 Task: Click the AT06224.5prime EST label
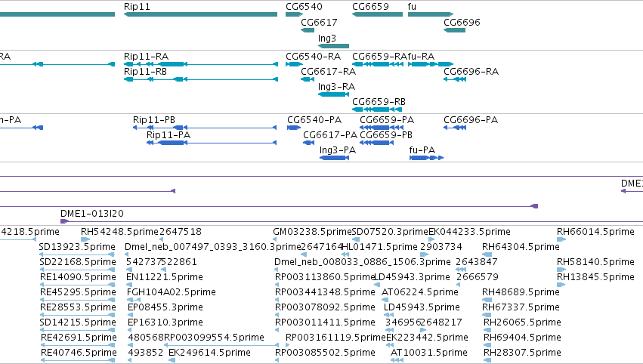[420, 293]
